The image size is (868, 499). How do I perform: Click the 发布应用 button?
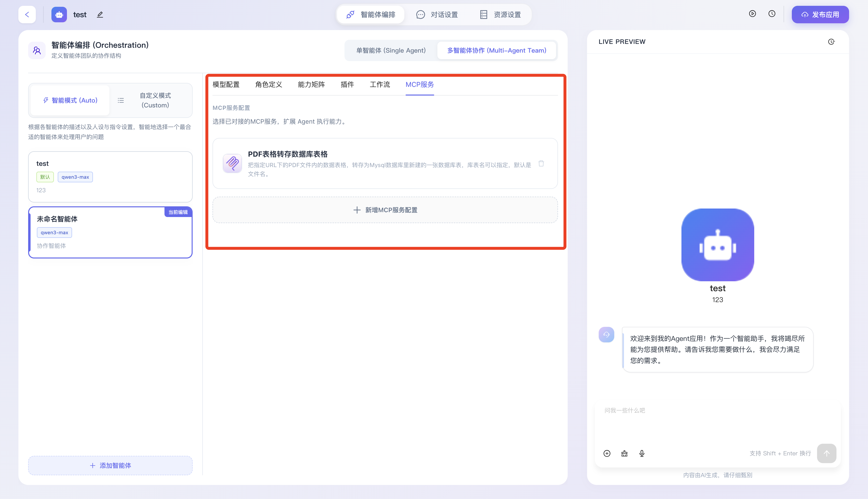[820, 15]
